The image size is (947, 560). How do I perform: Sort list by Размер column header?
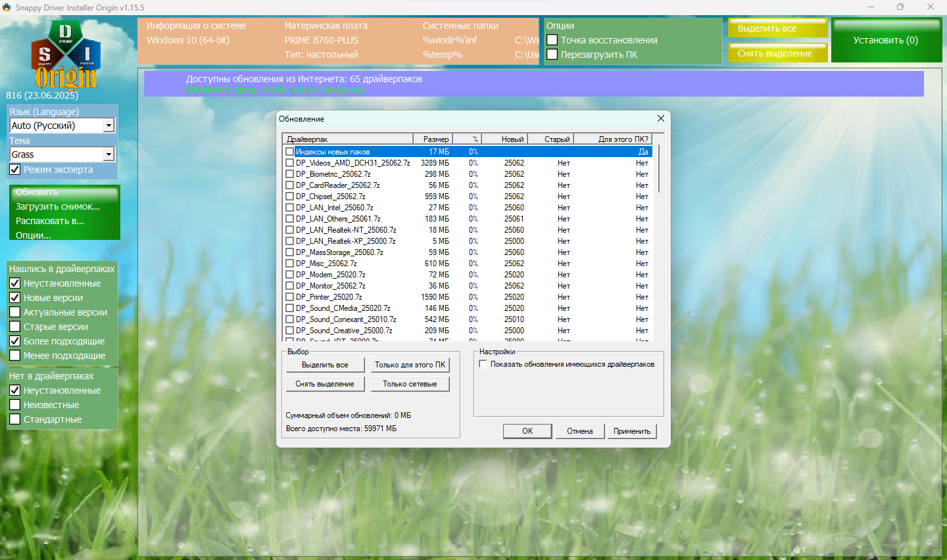coord(435,139)
